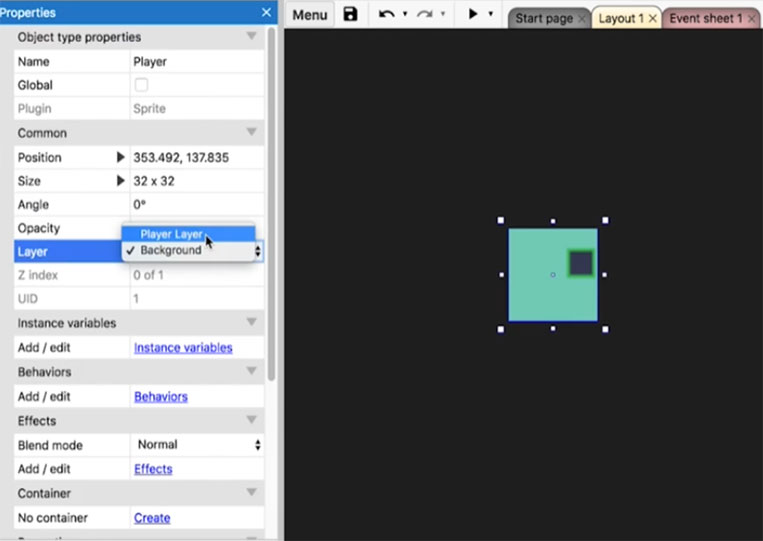The height and width of the screenshot is (541, 763).
Task: Click the sprite's bottom-left resize handle
Action: 501,329
